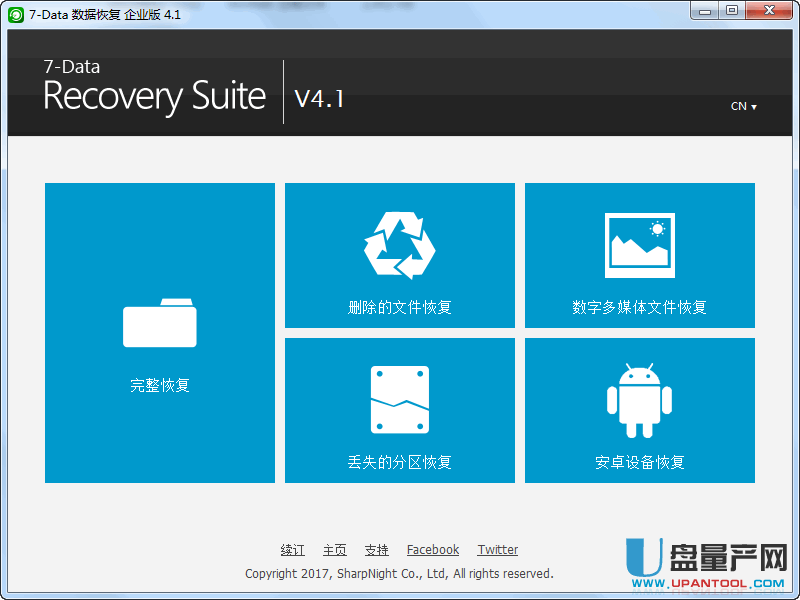Click the recycle arrows icon
The width and height of the screenshot is (800, 600).
[x=400, y=245]
